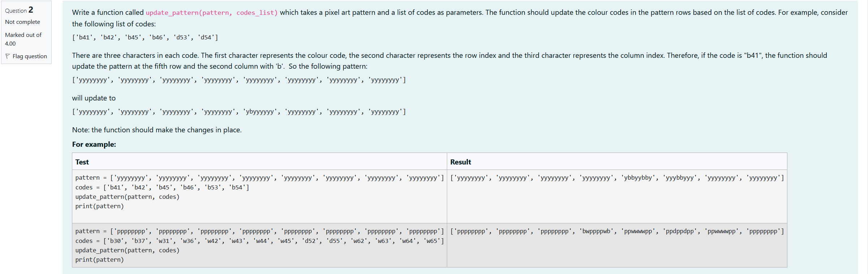Image resolution: width=868 pixels, height=274 pixels.
Task: Click the Question 2 heading
Action: click(19, 10)
